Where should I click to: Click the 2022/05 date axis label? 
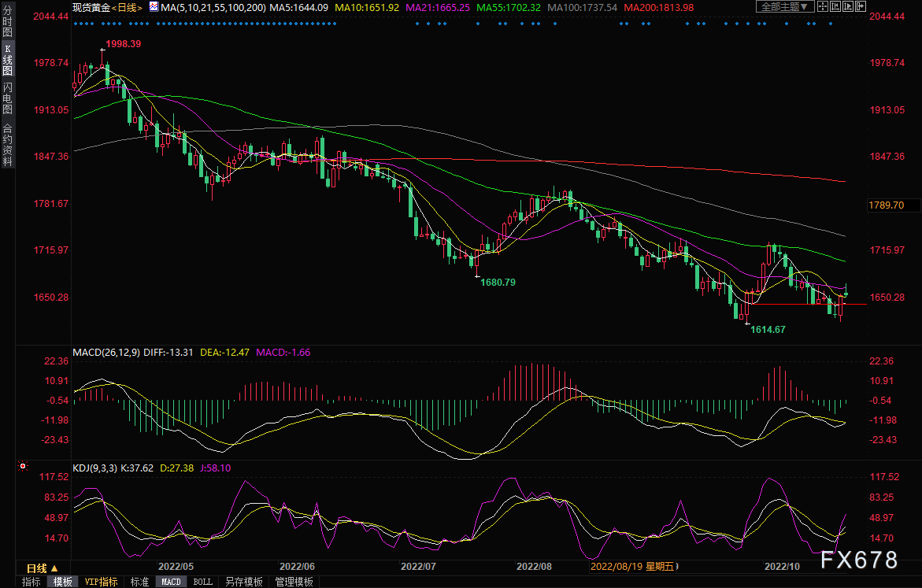click(x=176, y=566)
